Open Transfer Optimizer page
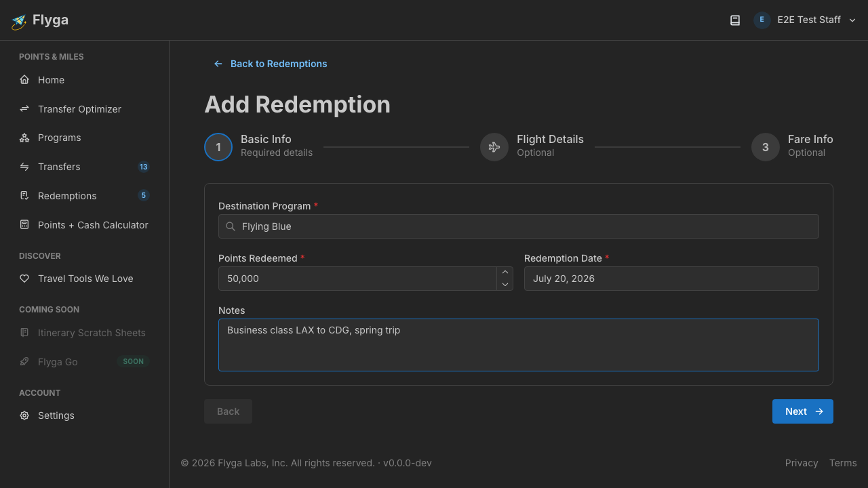The width and height of the screenshot is (868, 488). (84, 109)
